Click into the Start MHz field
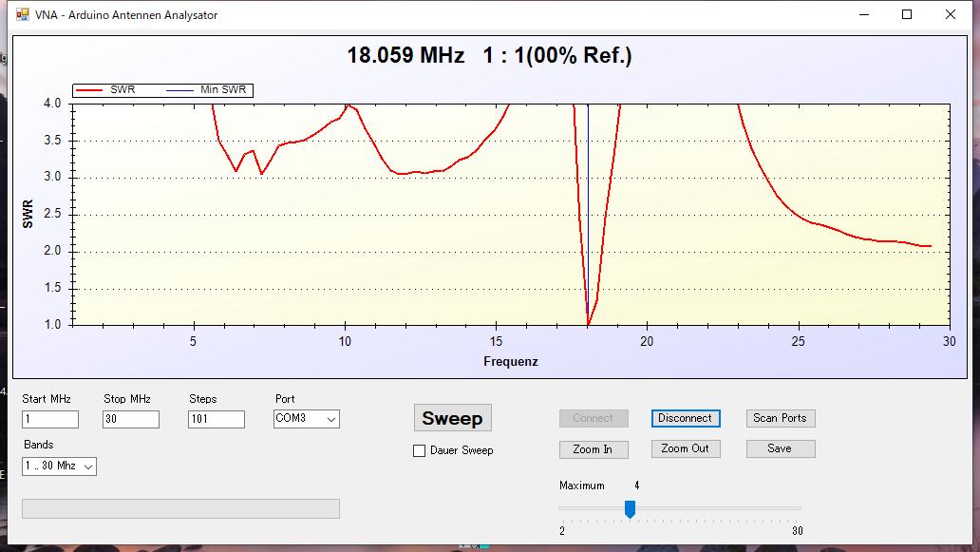 [50, 420]
